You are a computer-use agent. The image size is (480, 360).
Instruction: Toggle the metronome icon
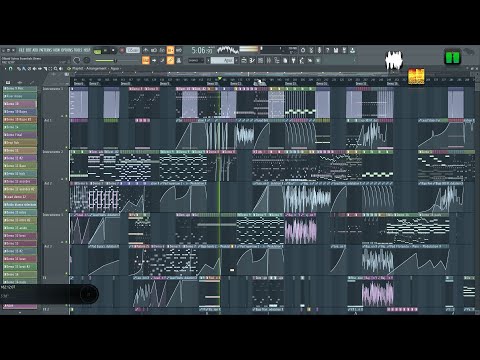pyautogui.click(x=146, y=50)
